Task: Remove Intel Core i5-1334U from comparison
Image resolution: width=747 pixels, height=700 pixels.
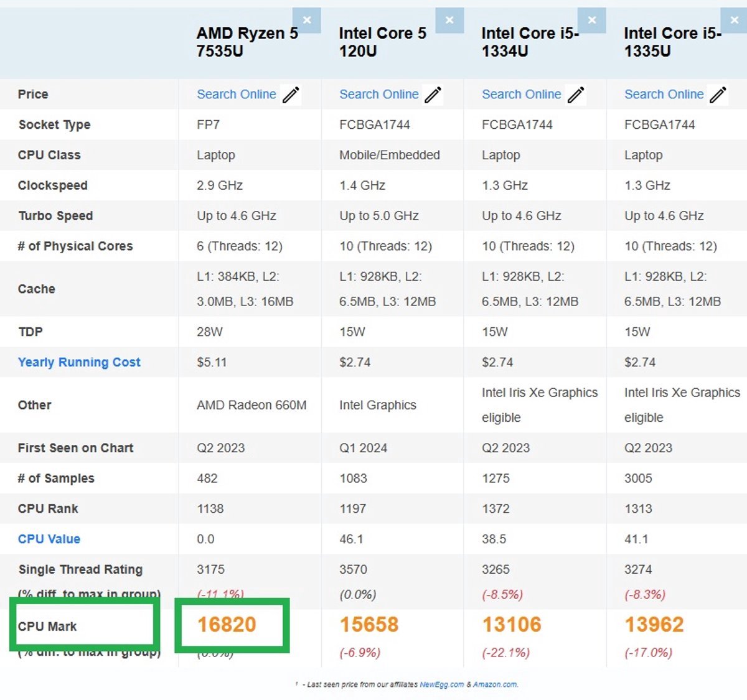Action: click(x=592, y=21)
